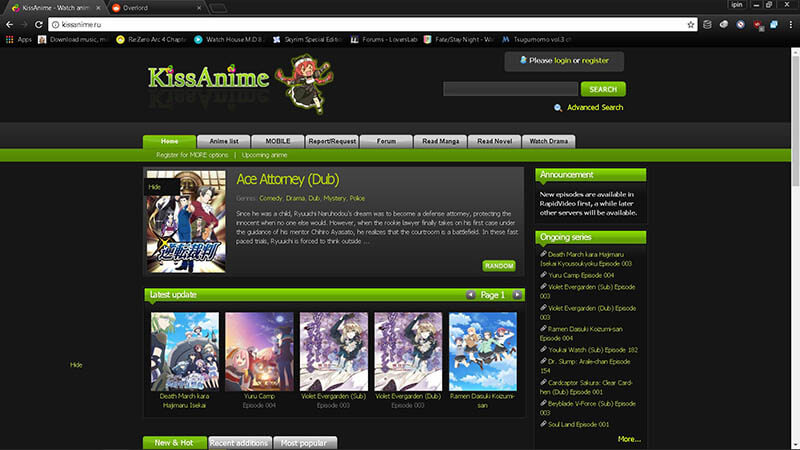Viewport: 800px width, 450px height.
Task: Select the New & Hot tab
Action: click(x=174, y=443)
